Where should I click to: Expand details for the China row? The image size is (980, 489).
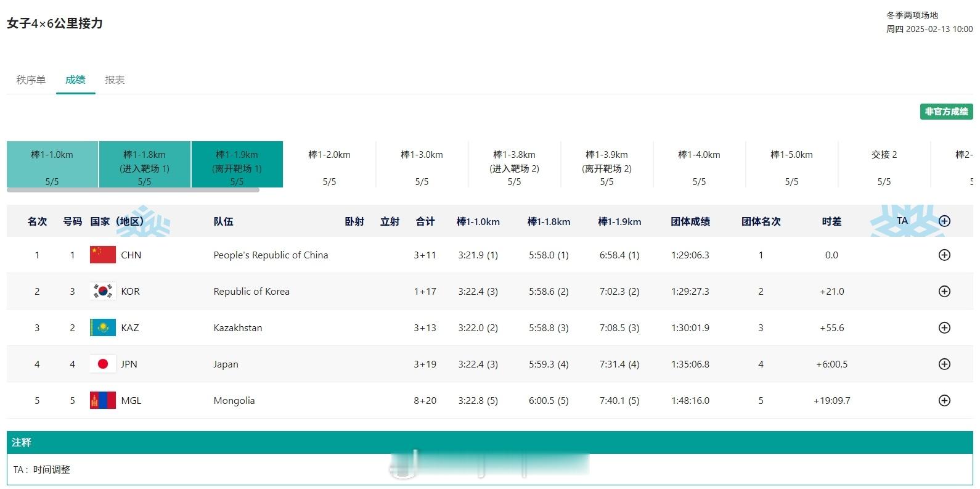click(944, 255)
